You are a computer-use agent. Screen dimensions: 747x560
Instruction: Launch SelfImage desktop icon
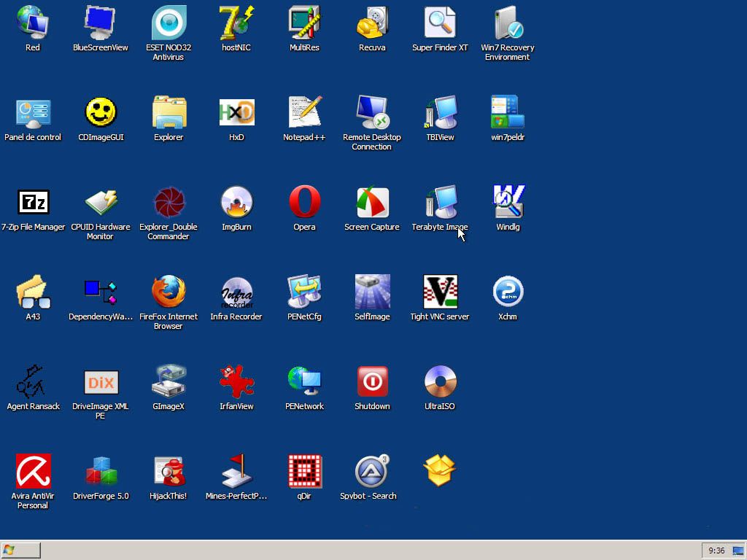[372, 292]
